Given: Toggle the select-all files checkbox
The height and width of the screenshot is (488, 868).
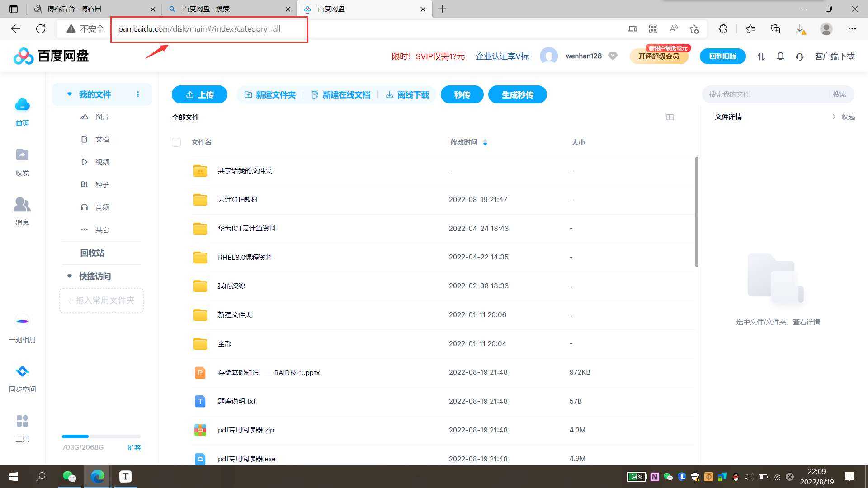Looking at the screenshot, I should (176, 142).
